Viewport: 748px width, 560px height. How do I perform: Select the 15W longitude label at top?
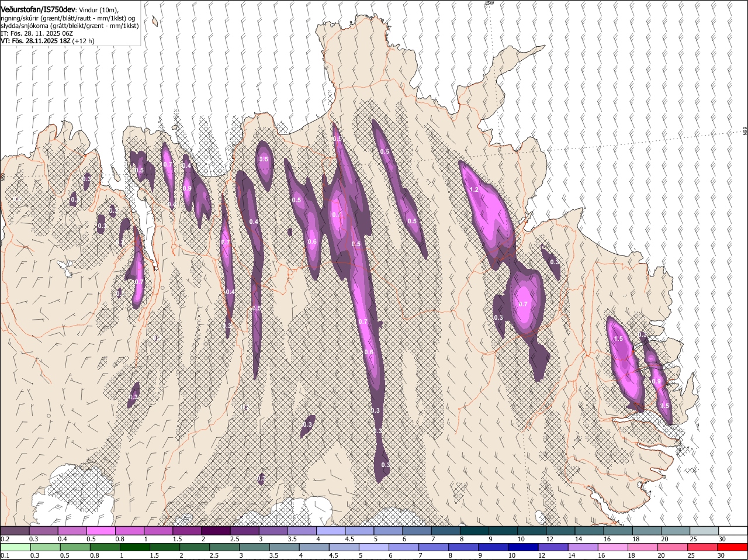coord(489,3)
